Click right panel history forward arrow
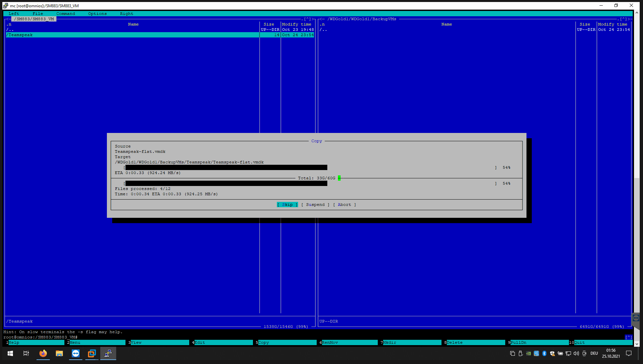This screenshot has height=364, width=643. (x=629, y=19)
